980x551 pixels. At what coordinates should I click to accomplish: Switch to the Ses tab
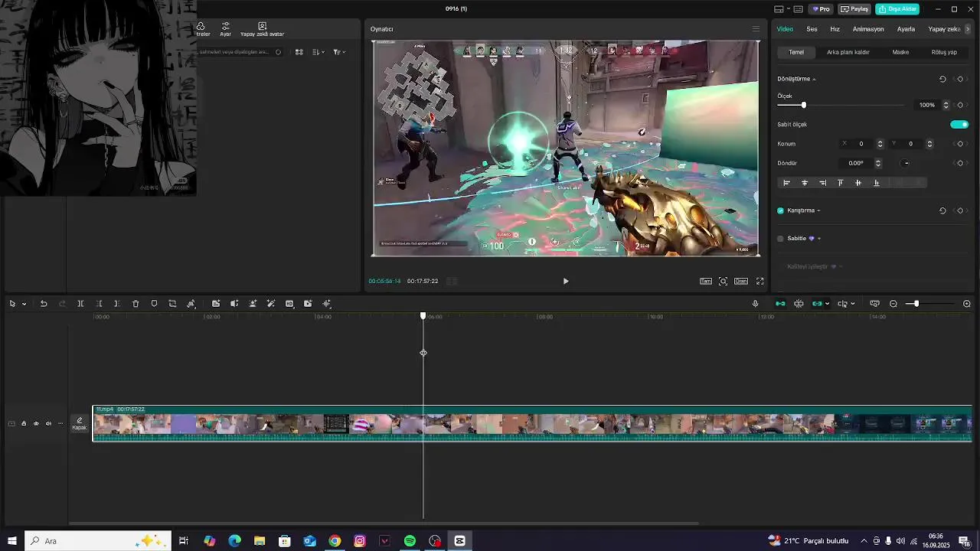812,29
